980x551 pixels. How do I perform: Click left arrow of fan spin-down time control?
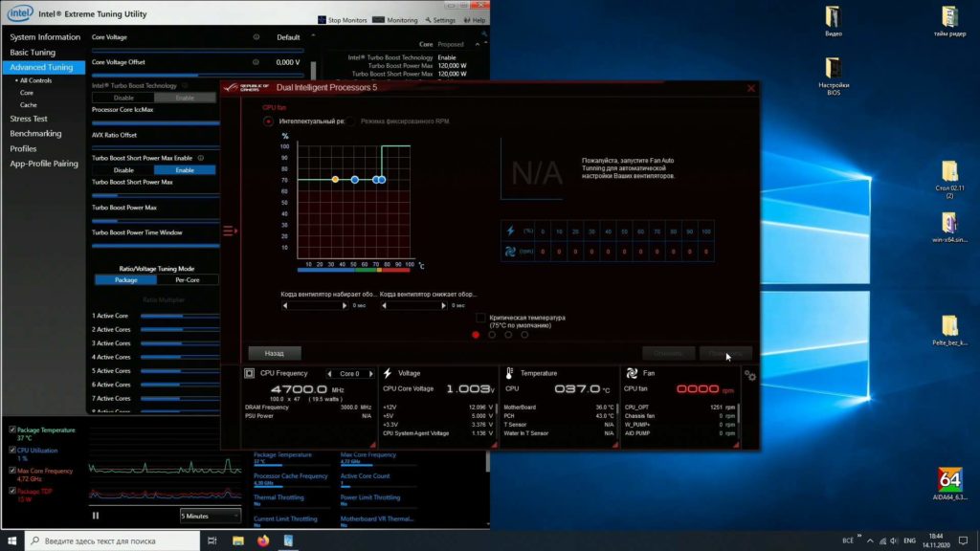[385, 305]
